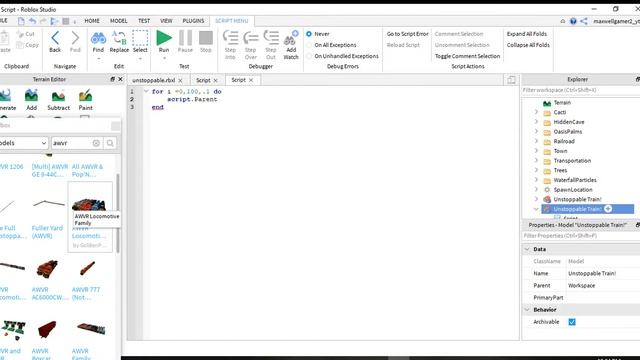The height and width of the screenshot is (360, 640).
Task: Click Collapse All Folds
Action: click(528, 45)
